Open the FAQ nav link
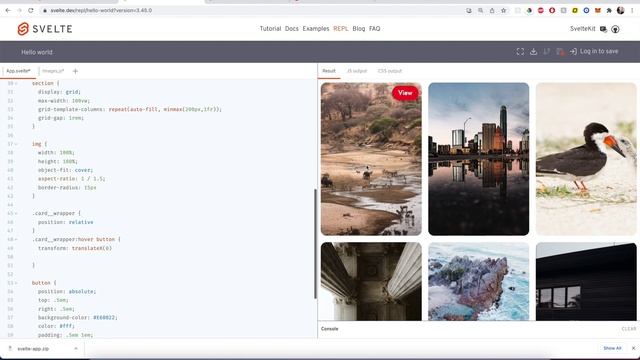Image resolution: width=640 pixels, height=360 pixels. (374, 29)
